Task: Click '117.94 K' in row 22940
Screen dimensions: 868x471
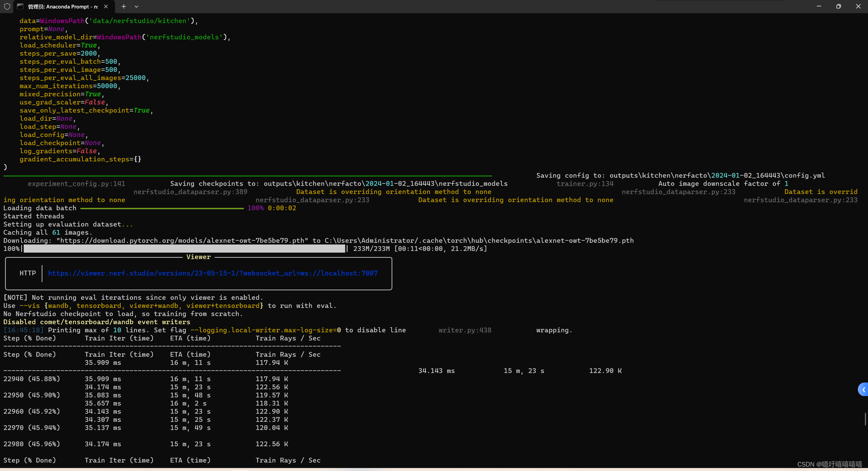Action: pos(272,379)
